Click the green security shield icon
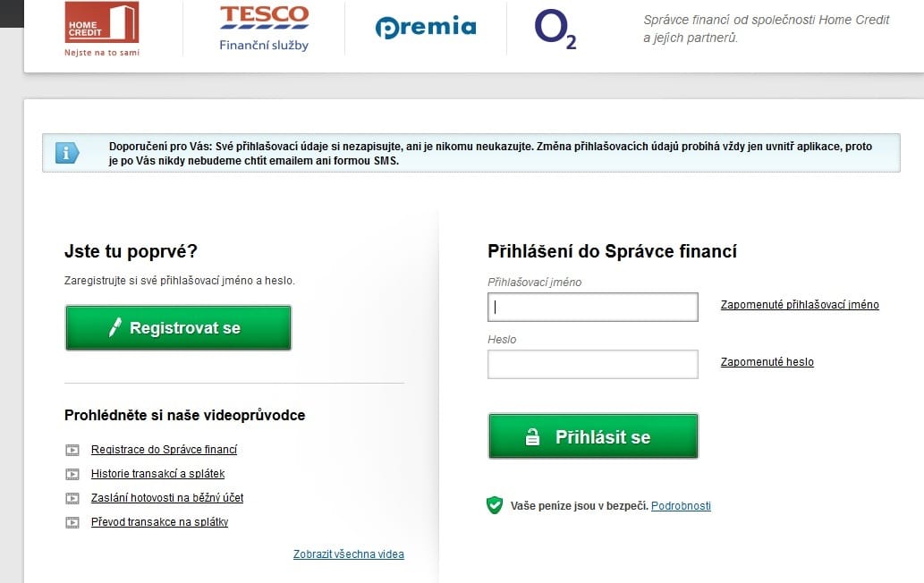The height and width of the screenshot is (583, 924). point(495,505)
